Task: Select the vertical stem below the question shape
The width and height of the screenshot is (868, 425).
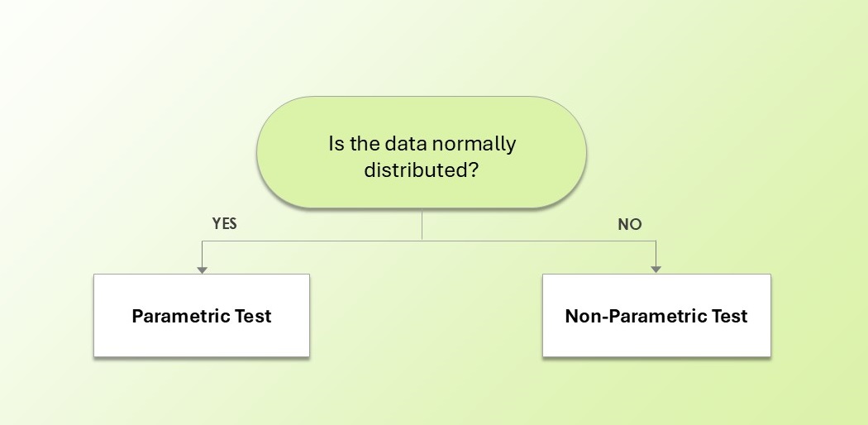Action: pos(422,224)
